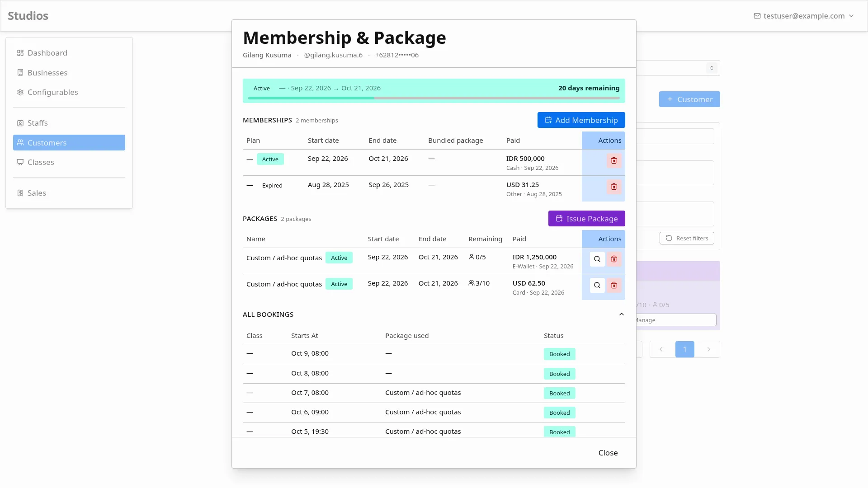
Task: Click the Expired membership badge
Action: click(x=272, y=185)
